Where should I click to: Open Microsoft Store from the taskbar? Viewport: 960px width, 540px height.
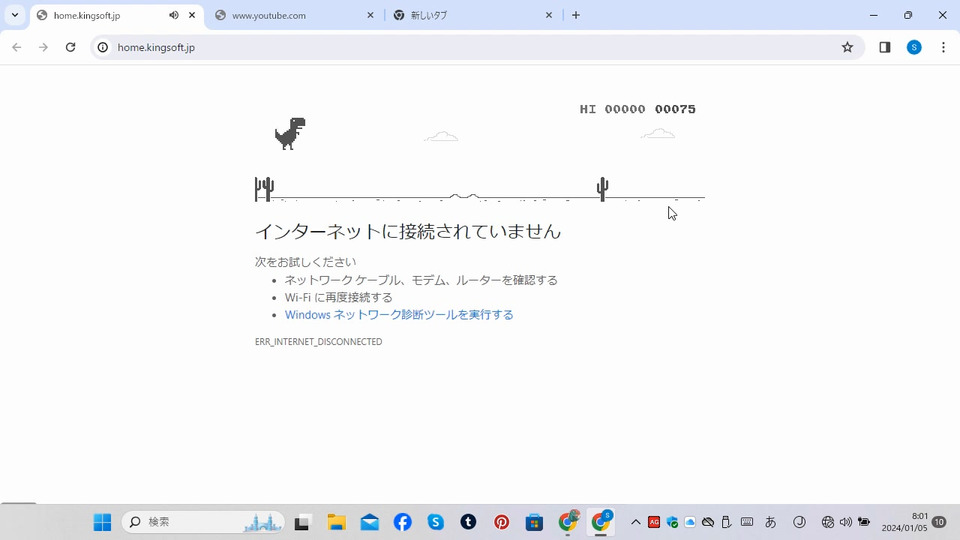(x=534, y=522)
